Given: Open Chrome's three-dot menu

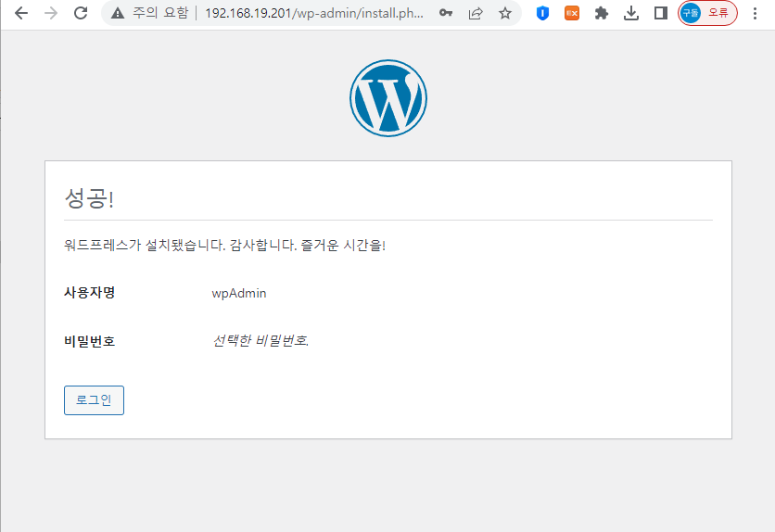Looking at the screenshot, I should pyautogui.click(x=755, y=13).
